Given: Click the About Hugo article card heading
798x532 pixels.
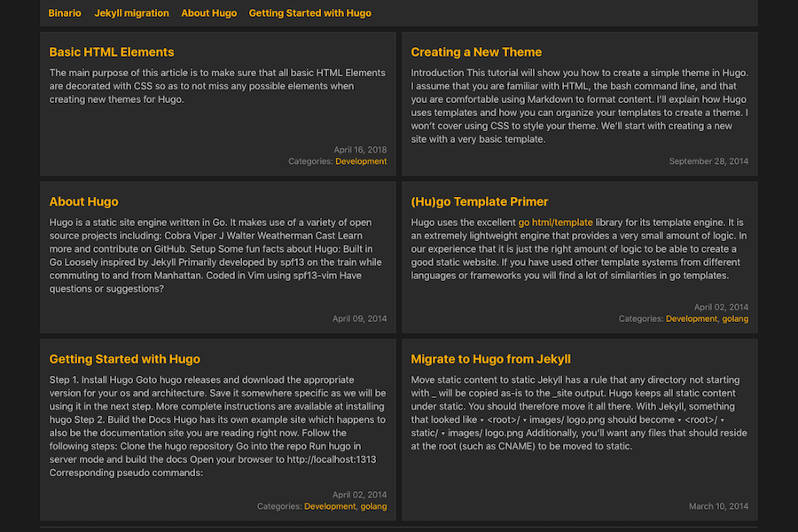Looking at the screenshot, I should [83, 202].
